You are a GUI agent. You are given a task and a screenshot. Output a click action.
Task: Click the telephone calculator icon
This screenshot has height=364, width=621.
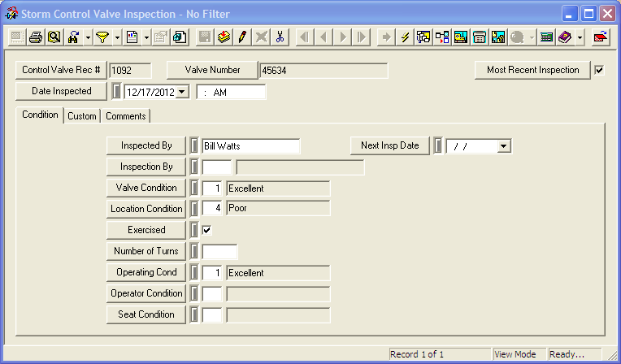point(480,37)
